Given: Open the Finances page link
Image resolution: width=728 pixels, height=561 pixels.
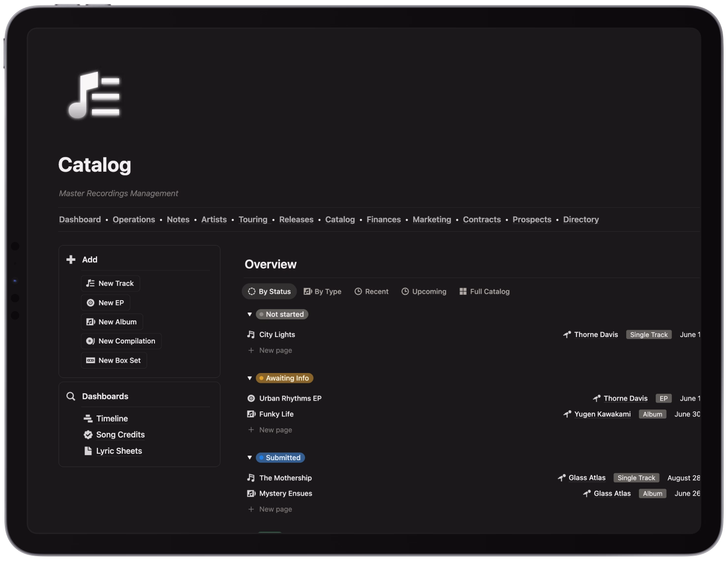Looking at the screenshot, I should [x=384, y=219].
